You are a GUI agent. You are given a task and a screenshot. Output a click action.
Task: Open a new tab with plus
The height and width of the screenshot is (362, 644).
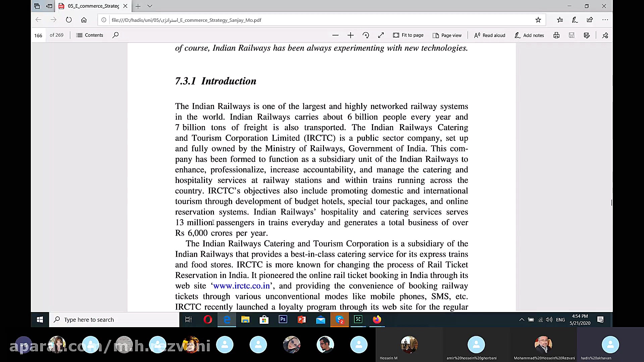point(138,6)
